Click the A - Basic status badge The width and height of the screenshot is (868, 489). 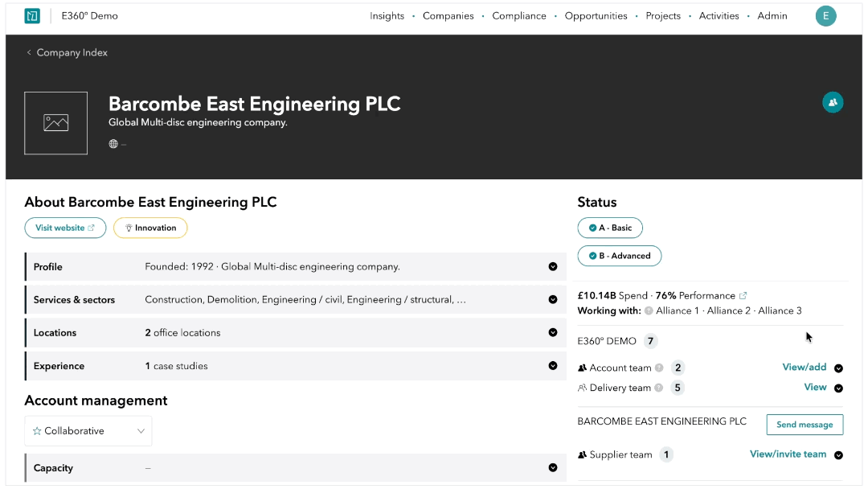(609, 228)
